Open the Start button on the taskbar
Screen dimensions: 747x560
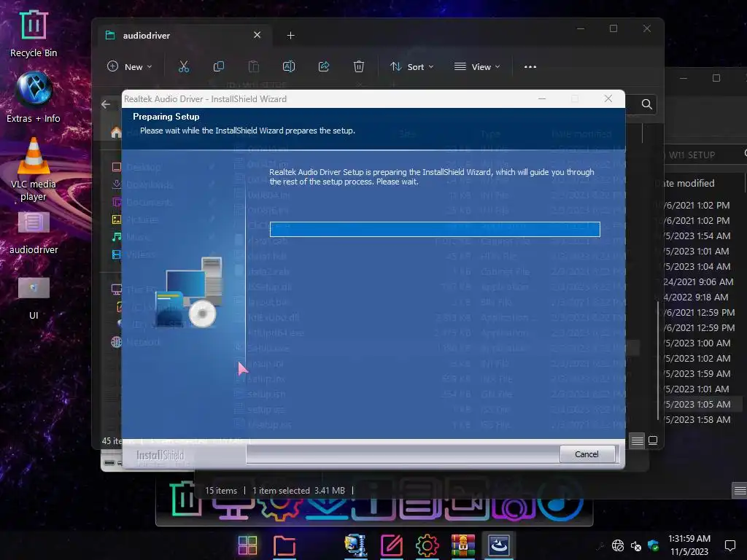click(248, 545)
